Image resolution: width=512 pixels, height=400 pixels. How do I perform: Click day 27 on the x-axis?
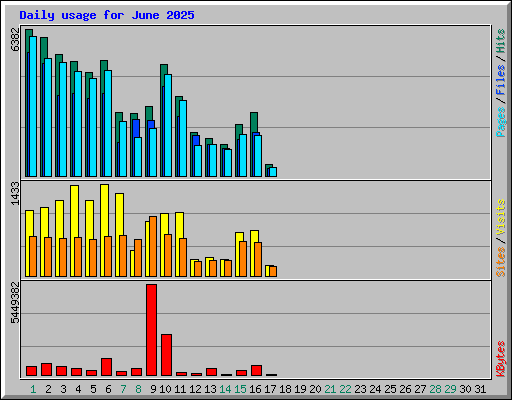[x=420, y=389]
